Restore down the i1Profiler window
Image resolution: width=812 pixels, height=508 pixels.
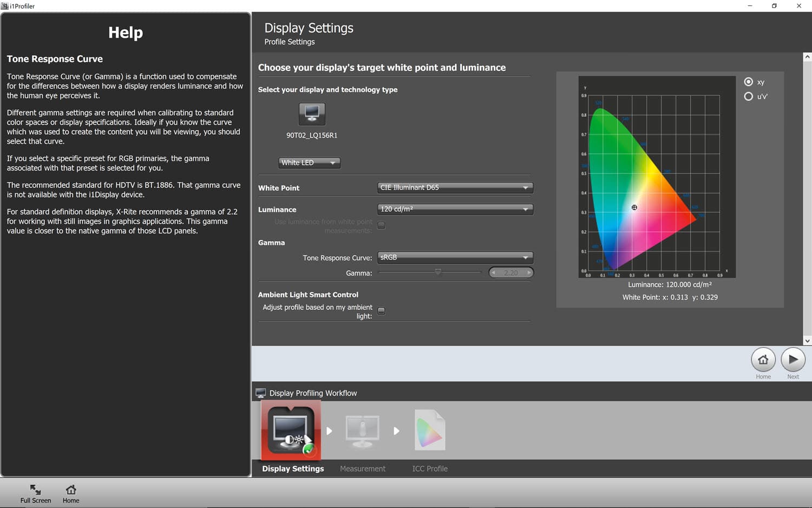(774, 6)
